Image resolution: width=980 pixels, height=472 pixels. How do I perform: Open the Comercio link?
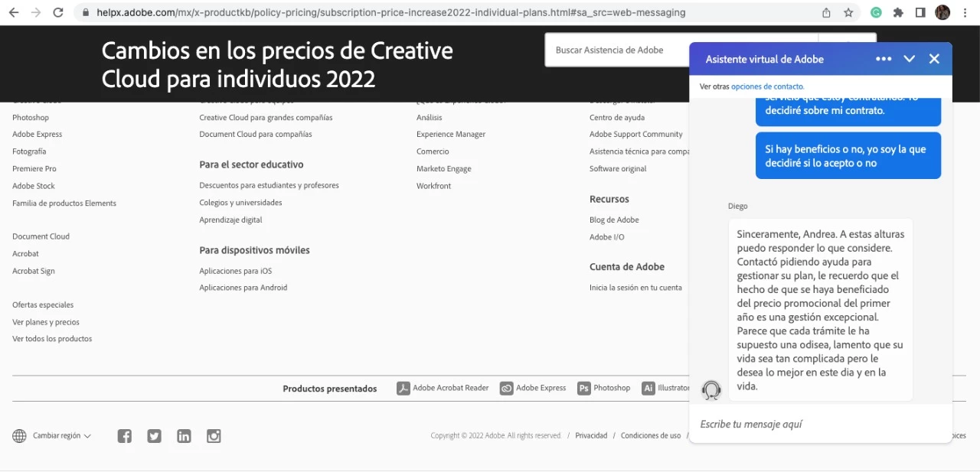433,151
